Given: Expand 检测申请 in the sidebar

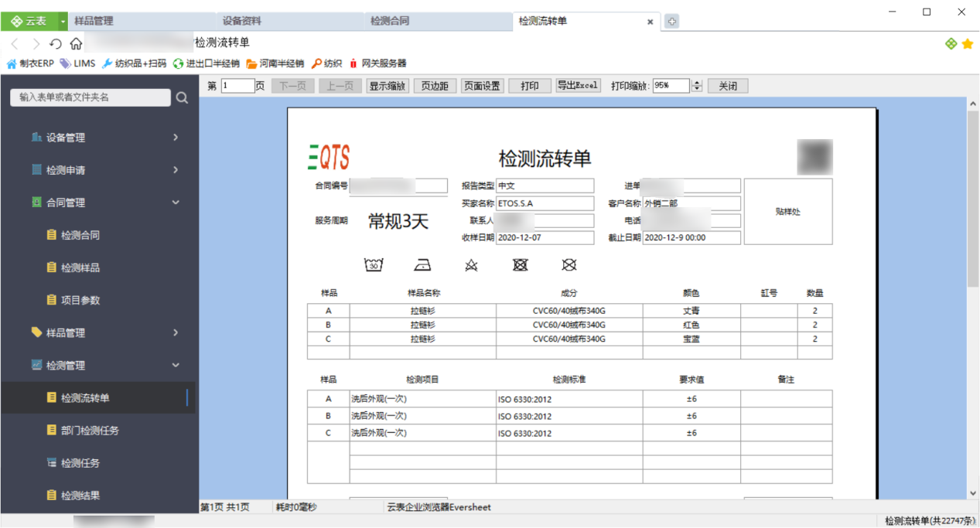Looking at the screenshot, I should [98, 170].
